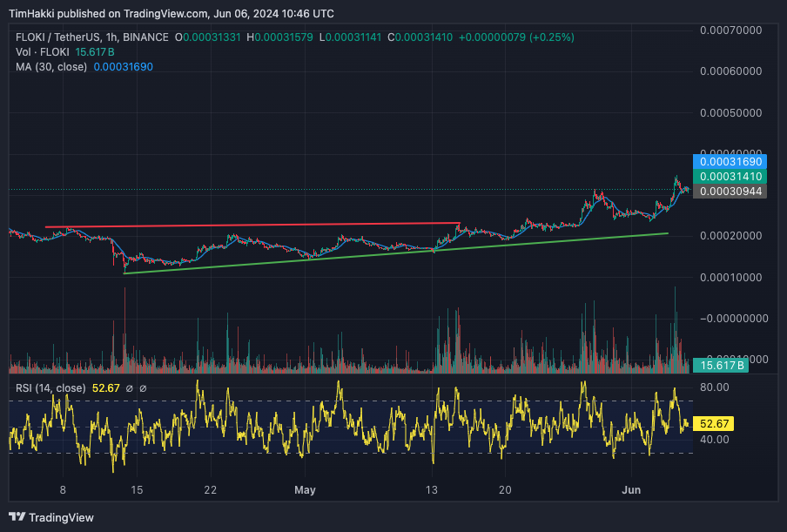Image resolution: width=787 pixels, height=532 pixels.
Task: Click the RSI value 52.67 in legend
Action: (x=106, y=388)
